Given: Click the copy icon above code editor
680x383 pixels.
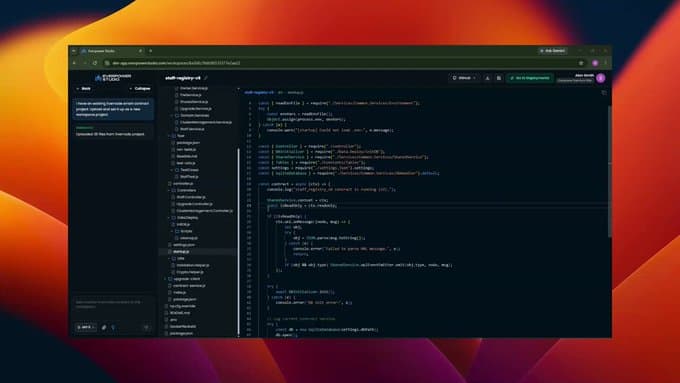Looking at the screenshot, I should [x=604, y=92].
